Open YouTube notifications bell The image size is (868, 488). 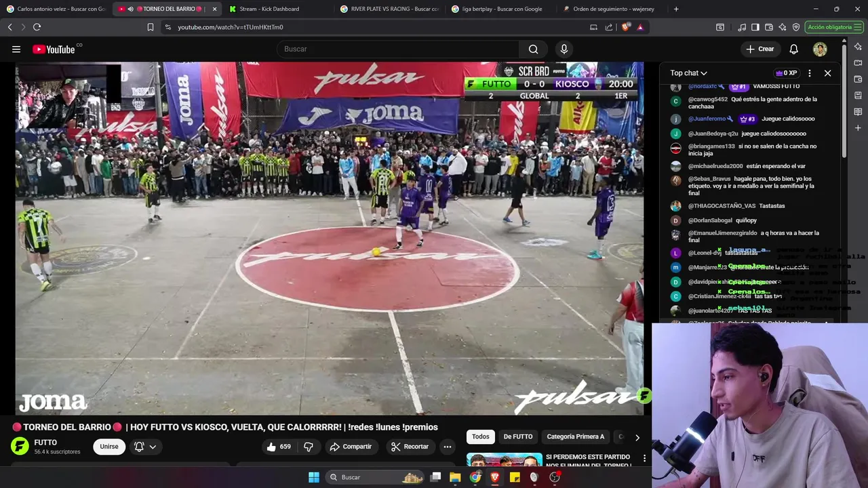pos(793,49)
